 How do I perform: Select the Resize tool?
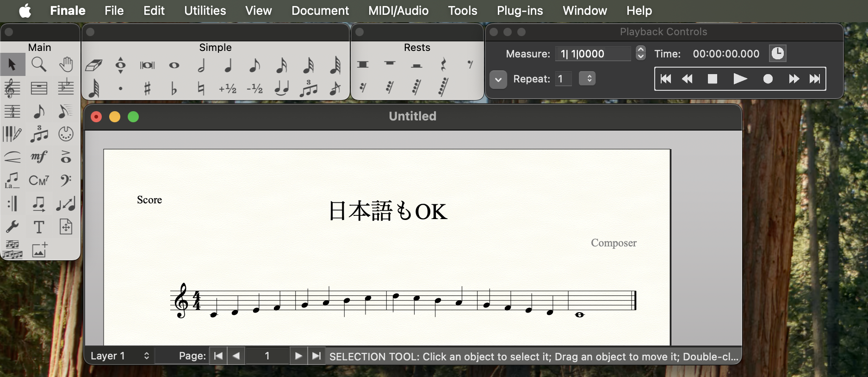[66, 204]
